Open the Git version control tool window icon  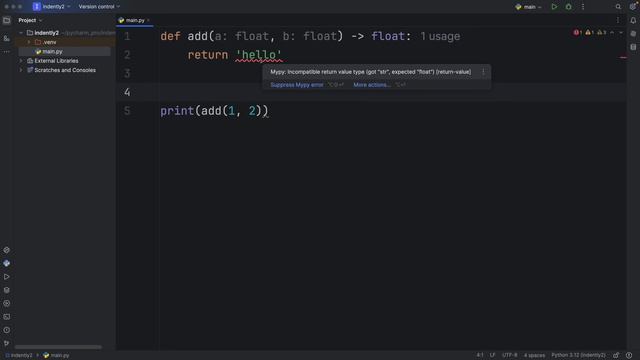click(x=7, y=343)
